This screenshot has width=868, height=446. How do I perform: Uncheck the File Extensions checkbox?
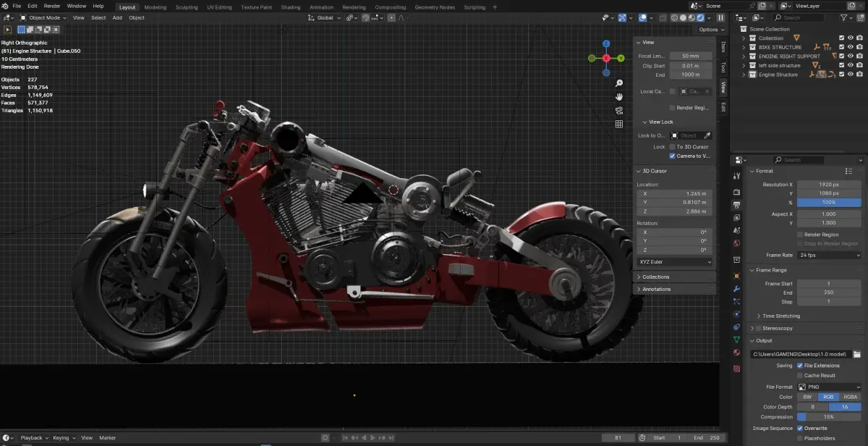(x=799, y=366)
